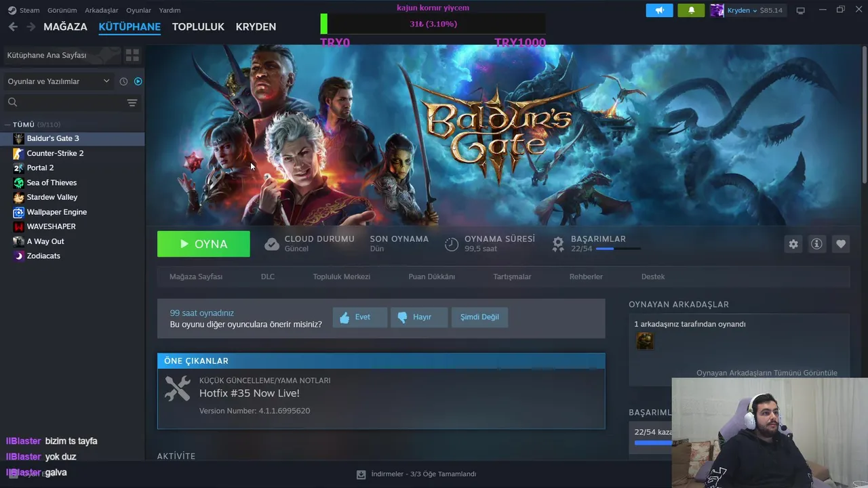Go to the MAĞAZA tab
The width and height of the screenshot is (868, 488).
click(x=65, y=26)
